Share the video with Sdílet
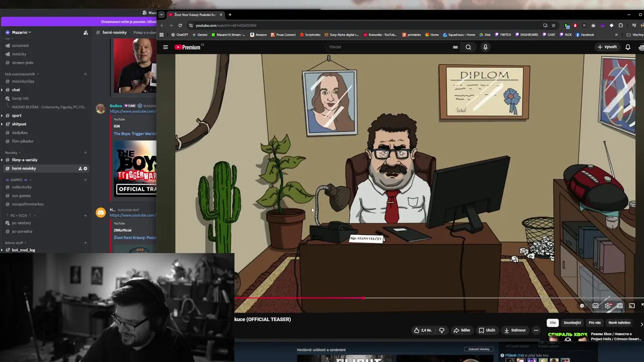Screen dimensions: 644x362 461,330
